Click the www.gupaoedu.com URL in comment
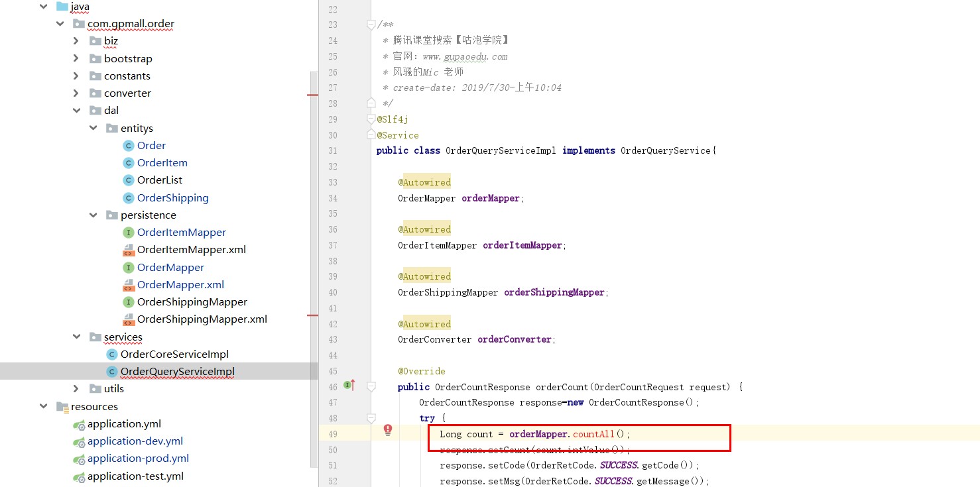Viewport: 980px width, 487px height. [x=465, y=56]
